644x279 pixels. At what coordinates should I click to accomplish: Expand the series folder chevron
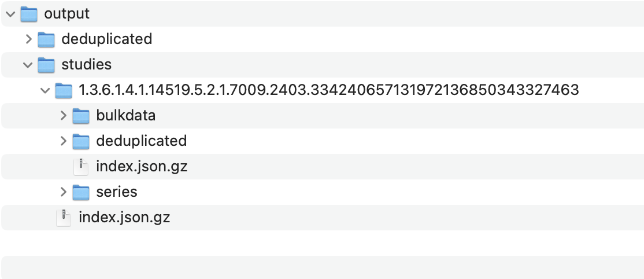coord(63,192)
